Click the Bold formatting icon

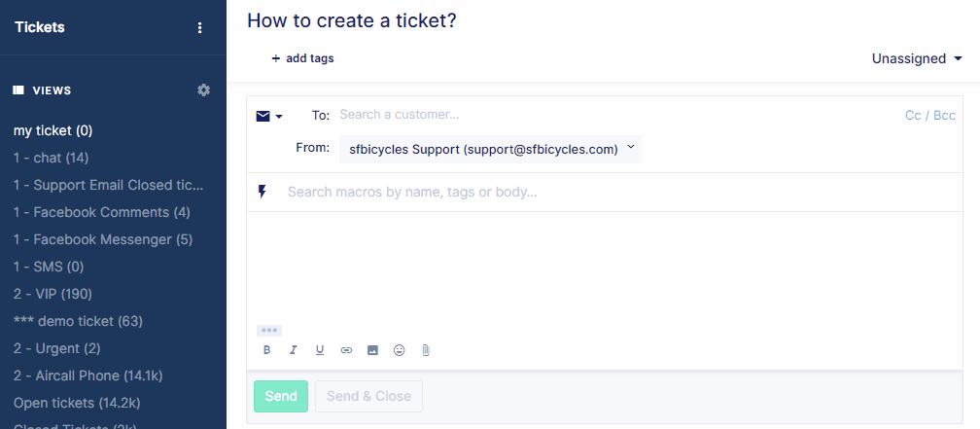[x=266, y=350]
